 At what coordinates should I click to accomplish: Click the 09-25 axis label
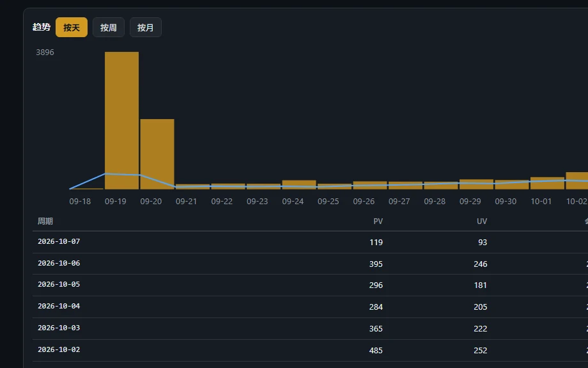[x=328, y=201]
